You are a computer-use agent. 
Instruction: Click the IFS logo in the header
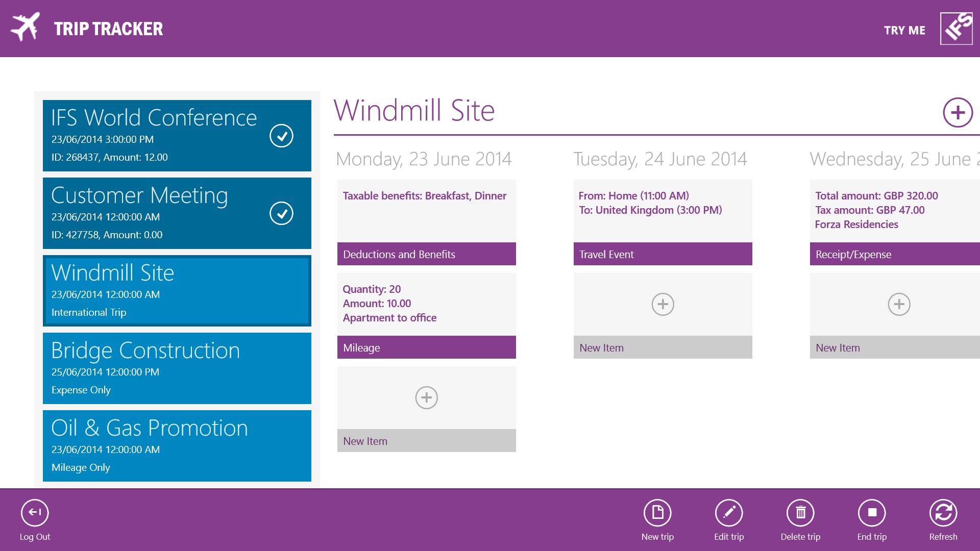click(957, 29)
